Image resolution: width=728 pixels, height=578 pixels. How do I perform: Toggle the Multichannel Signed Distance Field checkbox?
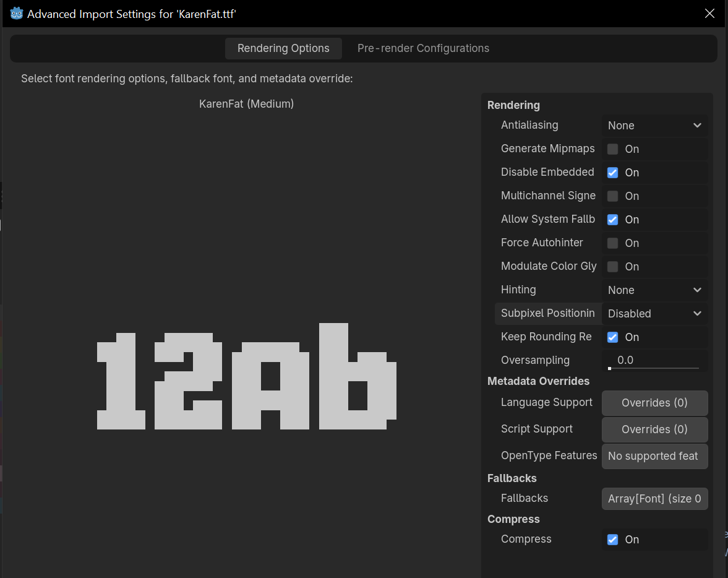[x=612, y=196]
